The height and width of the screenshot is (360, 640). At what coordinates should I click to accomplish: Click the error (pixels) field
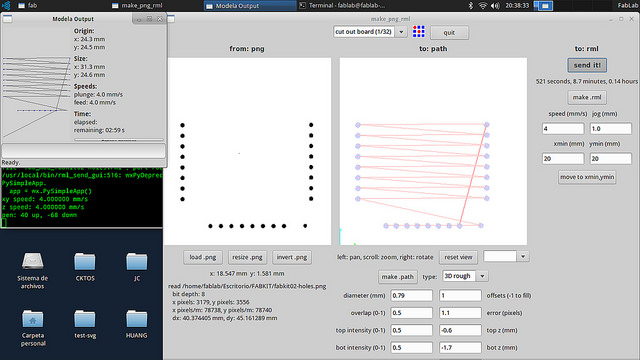point(460,313)
